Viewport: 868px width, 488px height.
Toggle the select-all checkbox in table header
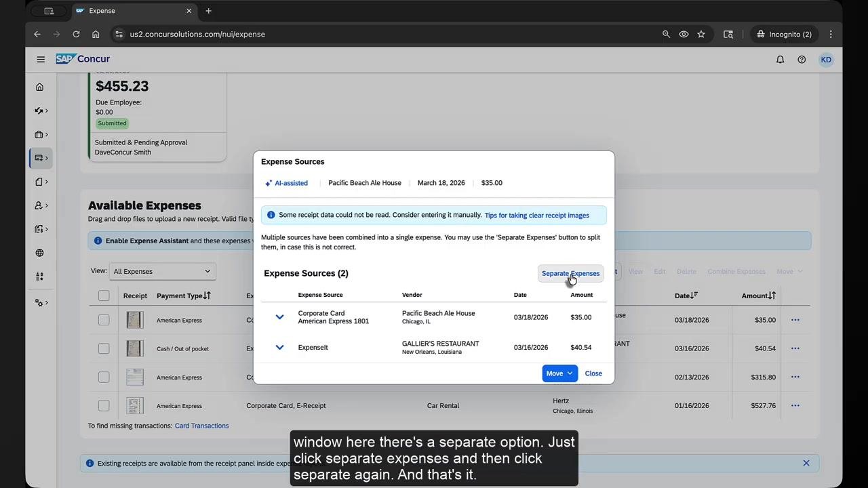pos(104,296)
